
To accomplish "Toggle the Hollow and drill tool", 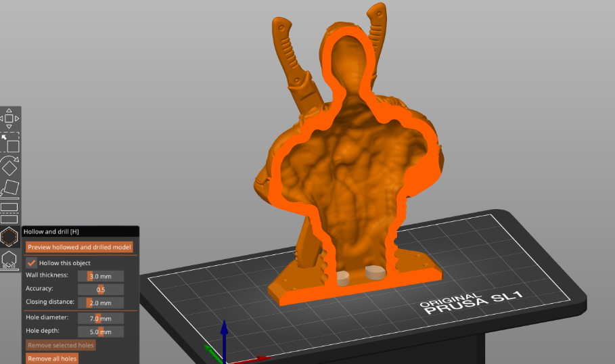I will (9, 237).
